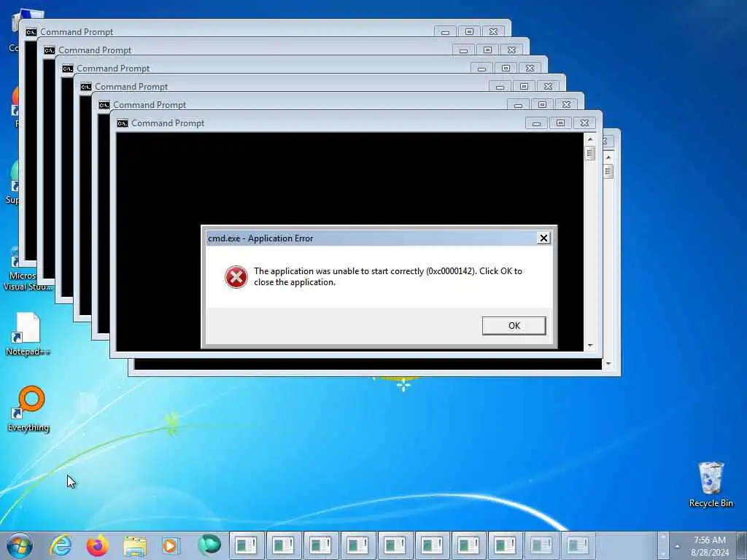Open the Notepad++ desktop shortcut

pyautogui.click(x=28, y=334)
